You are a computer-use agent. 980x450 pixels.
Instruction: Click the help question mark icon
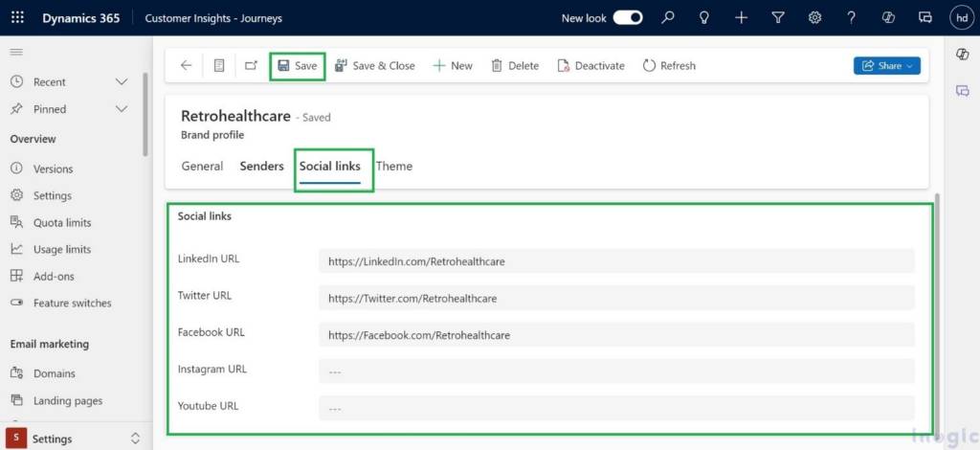pos(851,18)
